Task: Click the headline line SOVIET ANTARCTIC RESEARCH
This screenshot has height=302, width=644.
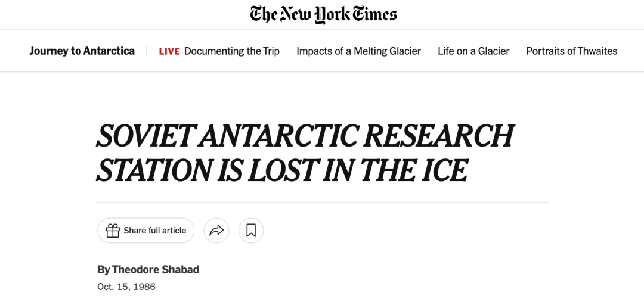Action: pyautogui.click(x=305, y=135)
